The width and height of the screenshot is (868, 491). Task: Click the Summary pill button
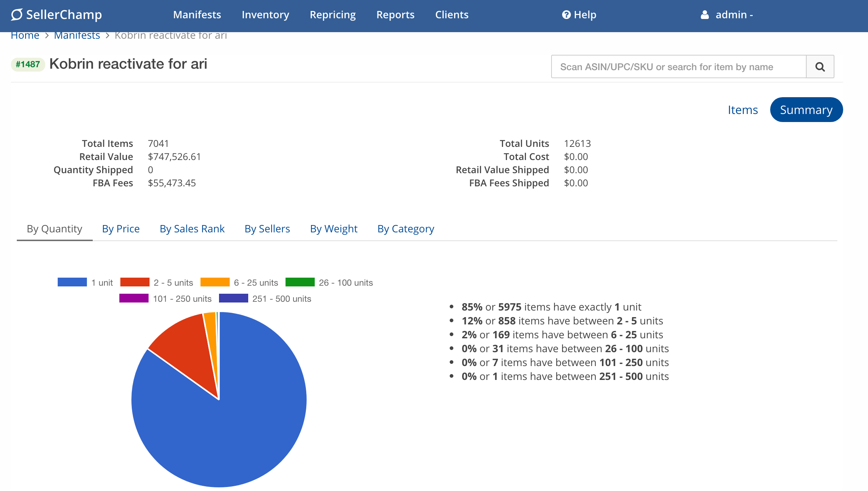(806, 110)
